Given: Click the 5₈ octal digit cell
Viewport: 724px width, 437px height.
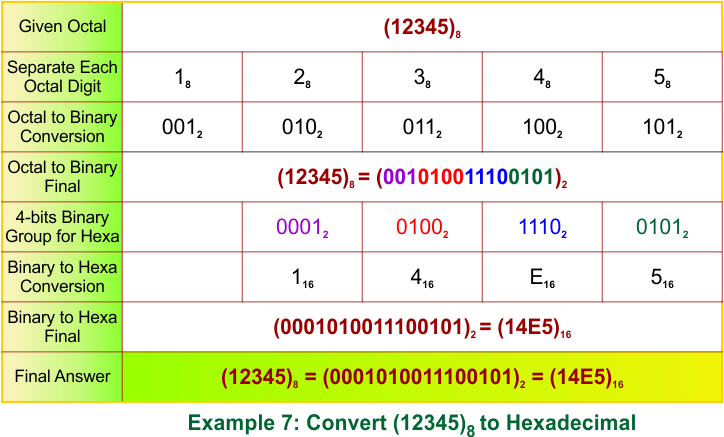Looking at the screenshot, I should [662, 78].
